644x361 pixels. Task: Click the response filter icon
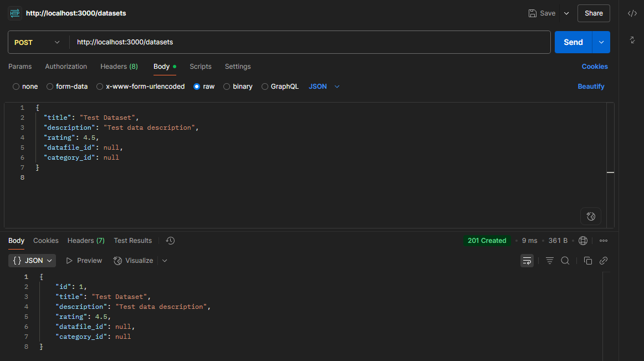click(550, 261)
